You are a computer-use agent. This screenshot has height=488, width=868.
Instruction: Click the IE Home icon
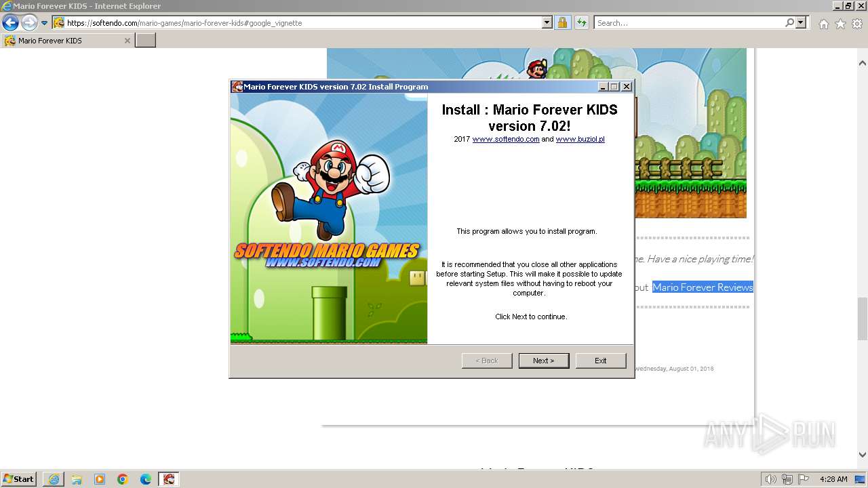click(x=823, y=24)
